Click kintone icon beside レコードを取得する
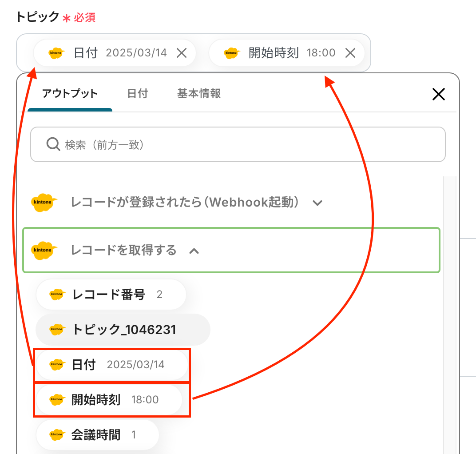 (x=44, y=250)
